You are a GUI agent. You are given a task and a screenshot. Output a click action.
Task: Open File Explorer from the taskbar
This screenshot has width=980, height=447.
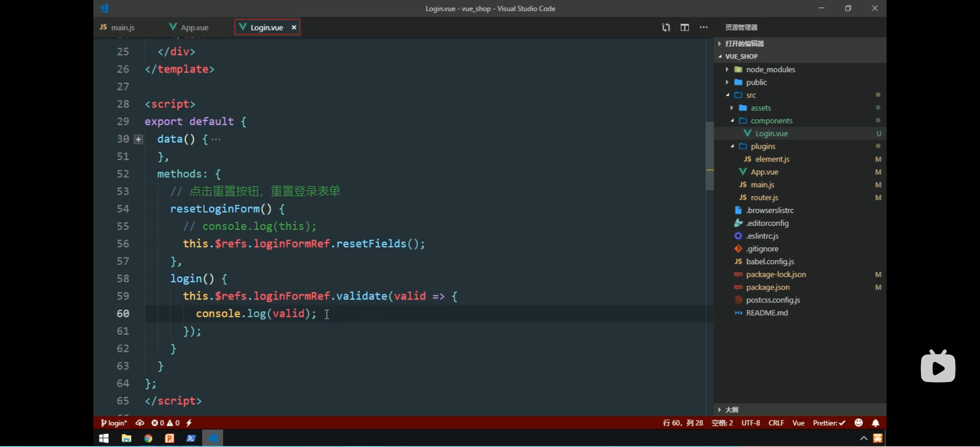tap(126, 438)
